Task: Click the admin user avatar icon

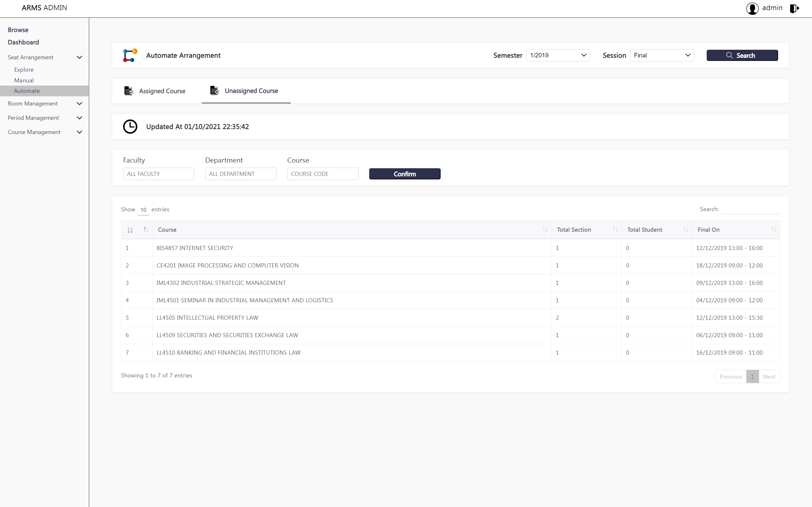Action: click(x=752, y=8)
